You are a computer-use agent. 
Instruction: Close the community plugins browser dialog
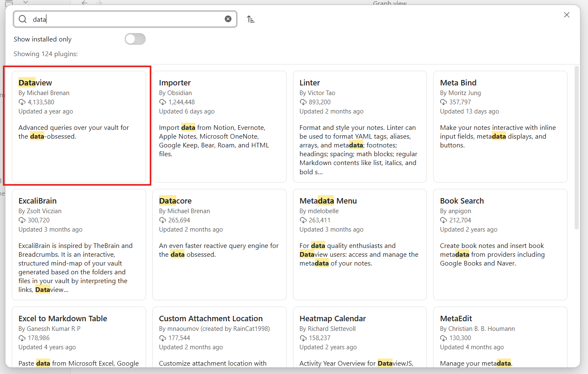pyautogui.click(x=567, y=15)
